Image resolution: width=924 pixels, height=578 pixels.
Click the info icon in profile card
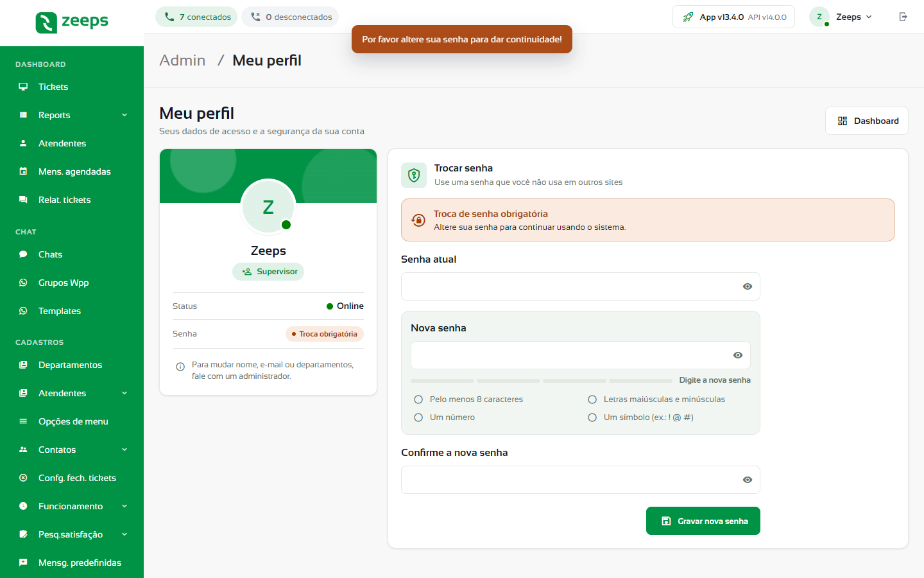(x=180, y=367)
